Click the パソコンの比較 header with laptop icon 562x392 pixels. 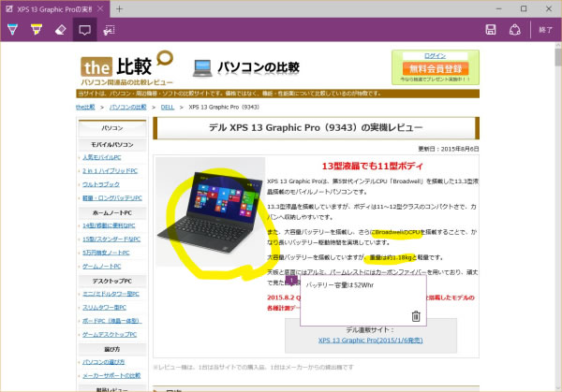pos(245,67)
